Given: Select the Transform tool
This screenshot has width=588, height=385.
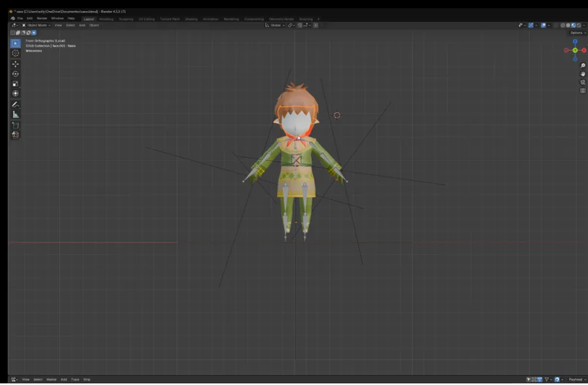Looking at the screenshot, I should 16,93.
